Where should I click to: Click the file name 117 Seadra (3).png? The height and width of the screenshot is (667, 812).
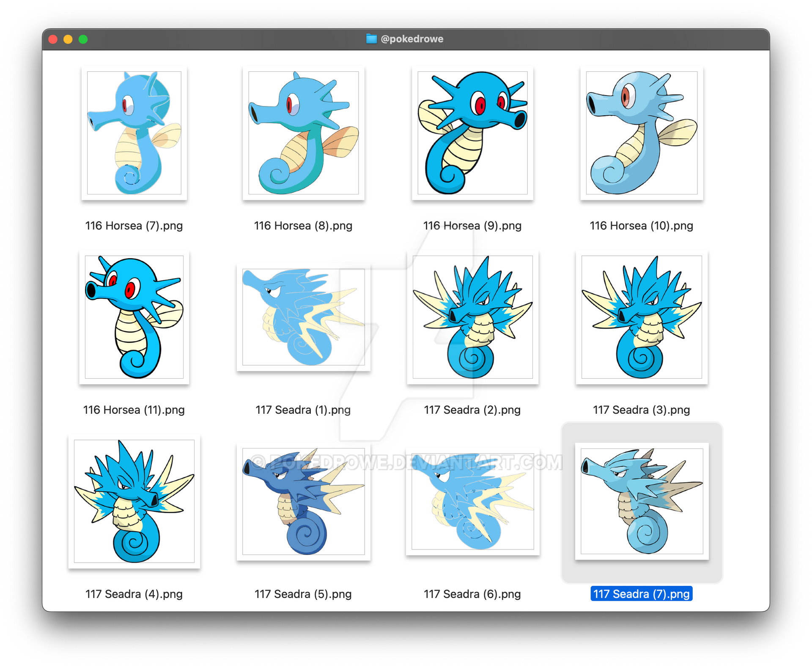pos(642,410)
